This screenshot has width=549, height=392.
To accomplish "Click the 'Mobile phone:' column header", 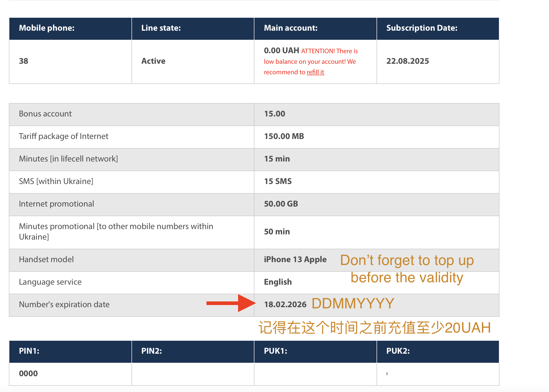I will point(46,28).
